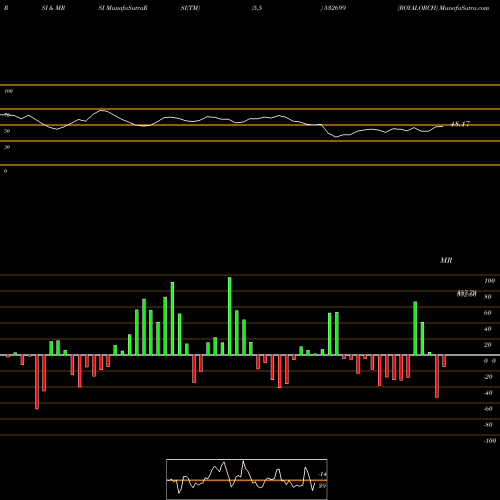This screenshot has width=500, height=500.
Task: Click the 80 label on the MR axis
Action: click(488, 297)
